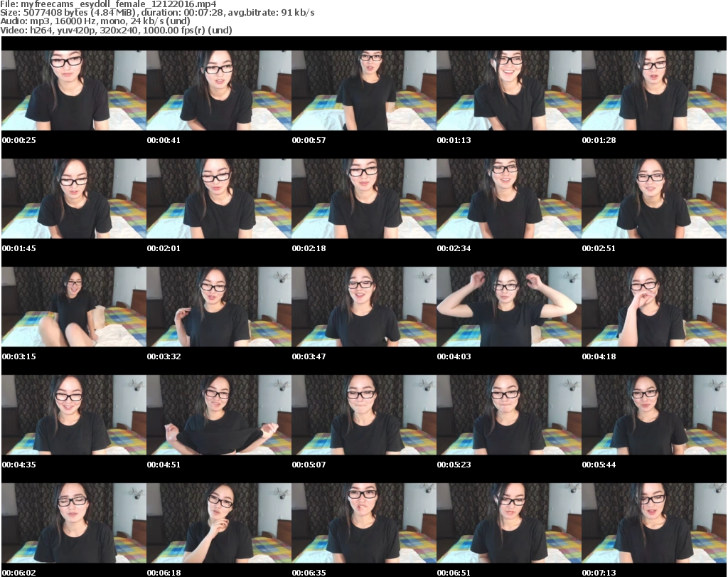
Task: Click the timestamp label 00:00:57
Action: coord(309,140)
